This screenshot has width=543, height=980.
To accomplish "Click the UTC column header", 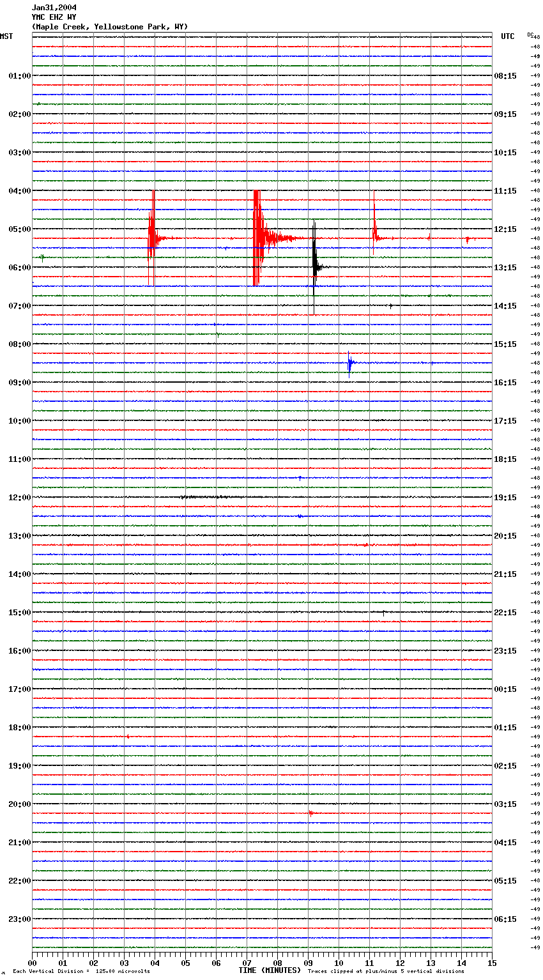I will tap(508, 36).
